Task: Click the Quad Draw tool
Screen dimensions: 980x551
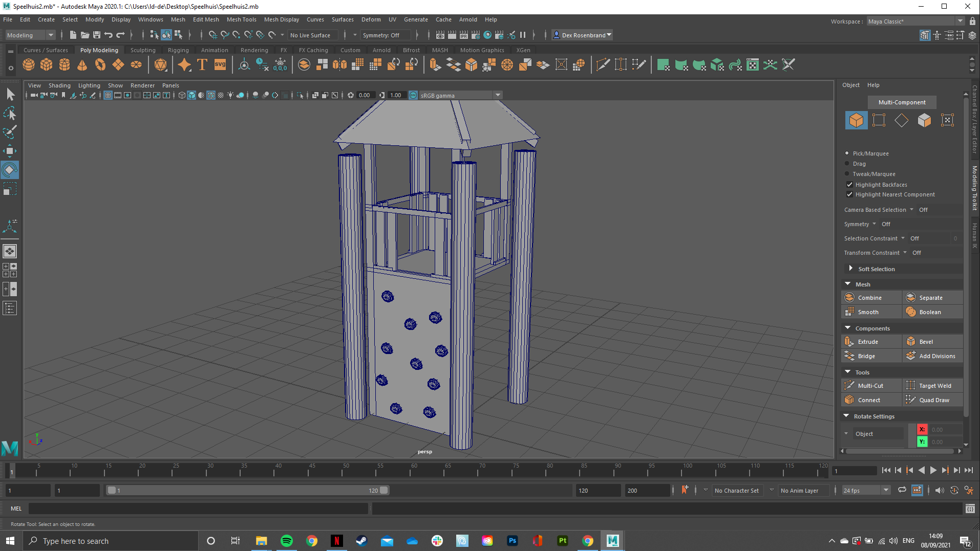Action: 933,400
